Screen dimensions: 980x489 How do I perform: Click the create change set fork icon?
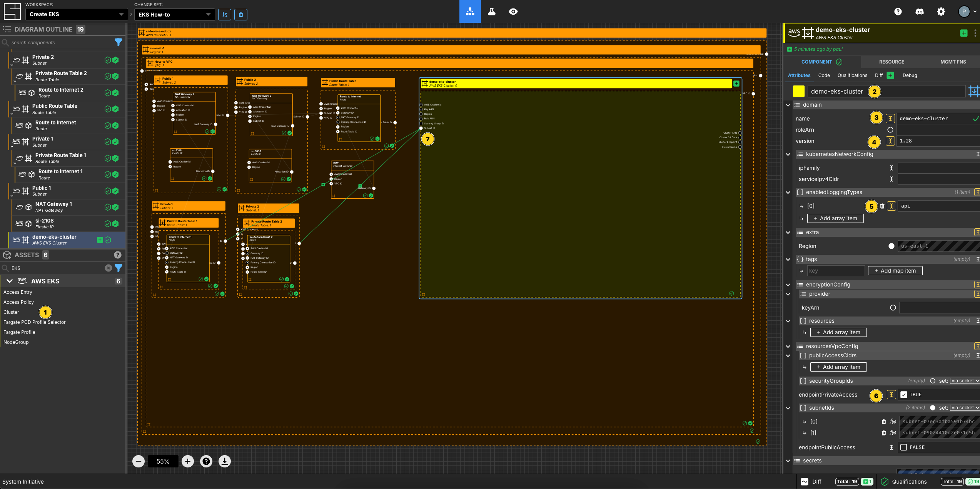click(x=225, y=15)
